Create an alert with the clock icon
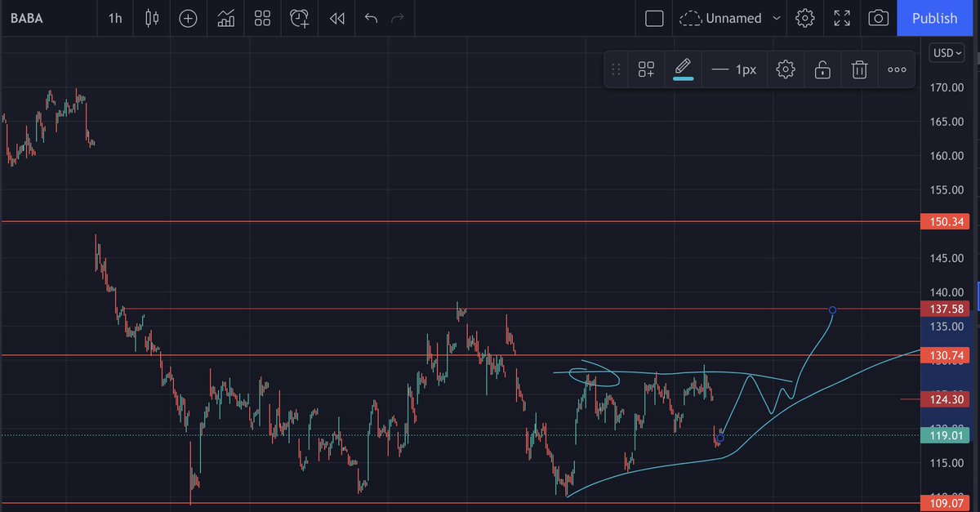The image size is (980, 512). pyautogui.click(x=300, y=18)
